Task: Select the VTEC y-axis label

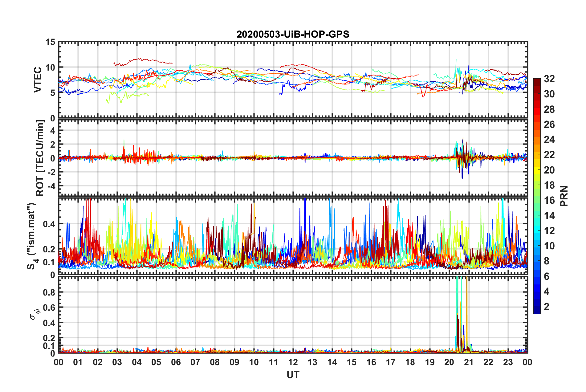Action: click(x=38, y=80)
